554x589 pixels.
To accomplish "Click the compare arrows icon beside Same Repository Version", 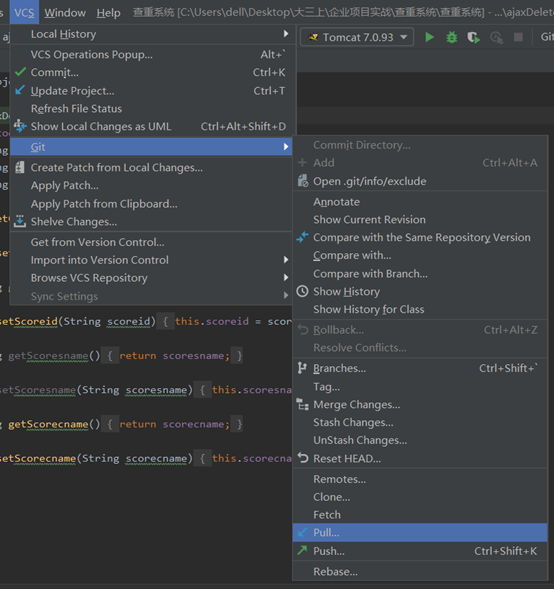I will tap(302, 237).
